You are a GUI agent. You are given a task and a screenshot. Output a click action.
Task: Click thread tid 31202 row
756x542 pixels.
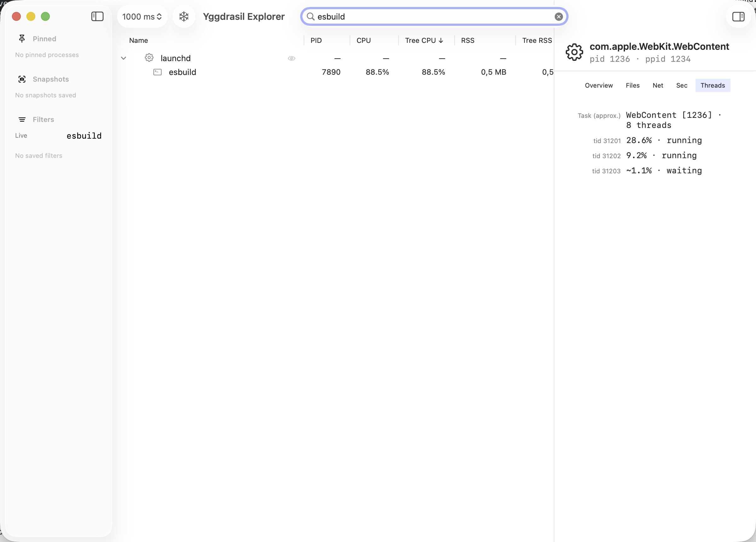coord(645,155)
